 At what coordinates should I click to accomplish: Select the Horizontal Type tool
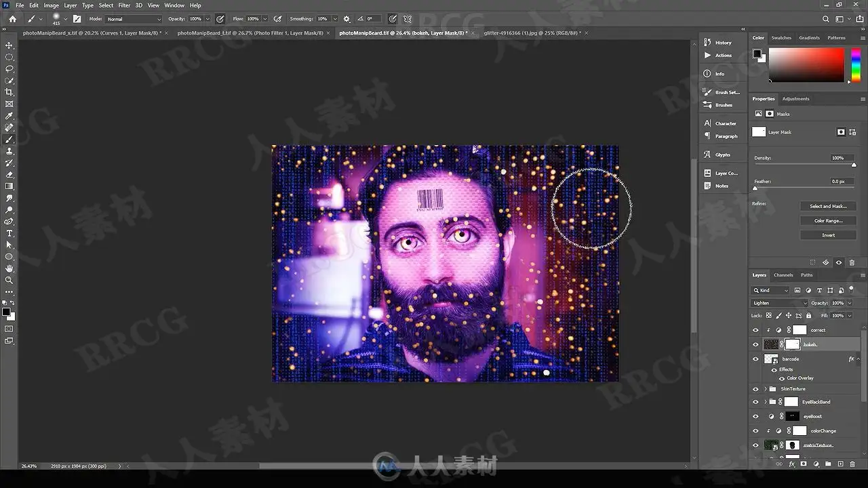tap(9, 233)
